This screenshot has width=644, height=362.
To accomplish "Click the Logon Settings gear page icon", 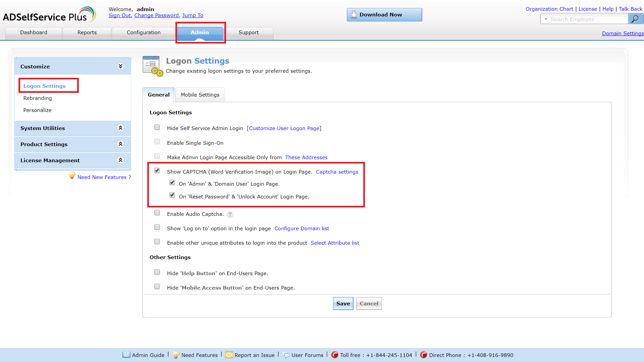I will point(153,66).
